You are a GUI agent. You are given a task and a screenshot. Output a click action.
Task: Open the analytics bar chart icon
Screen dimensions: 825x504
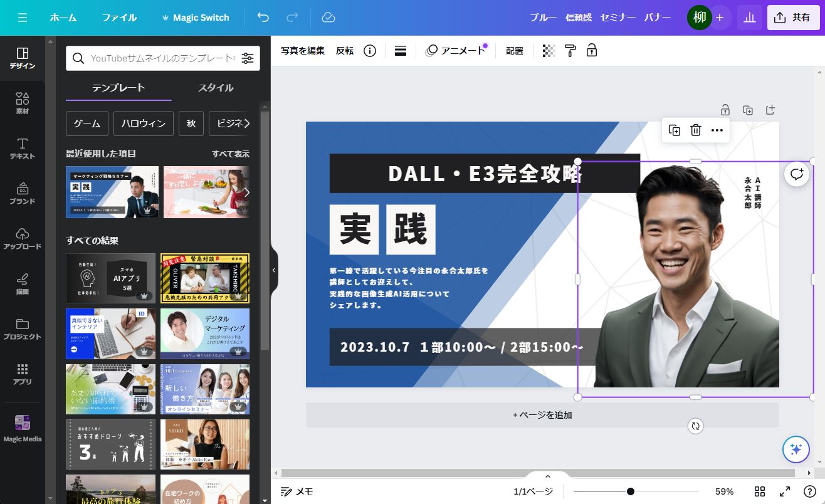click(x=749, y=18)
